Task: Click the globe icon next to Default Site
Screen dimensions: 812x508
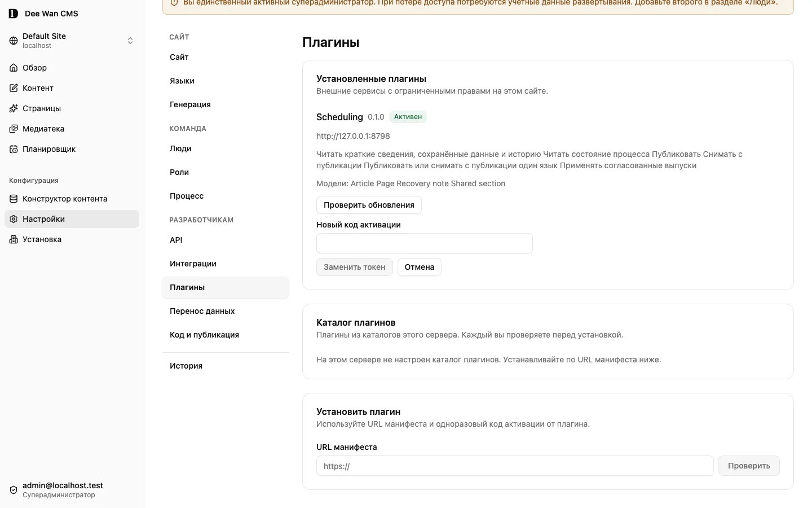Action: (x=14, y=41)
